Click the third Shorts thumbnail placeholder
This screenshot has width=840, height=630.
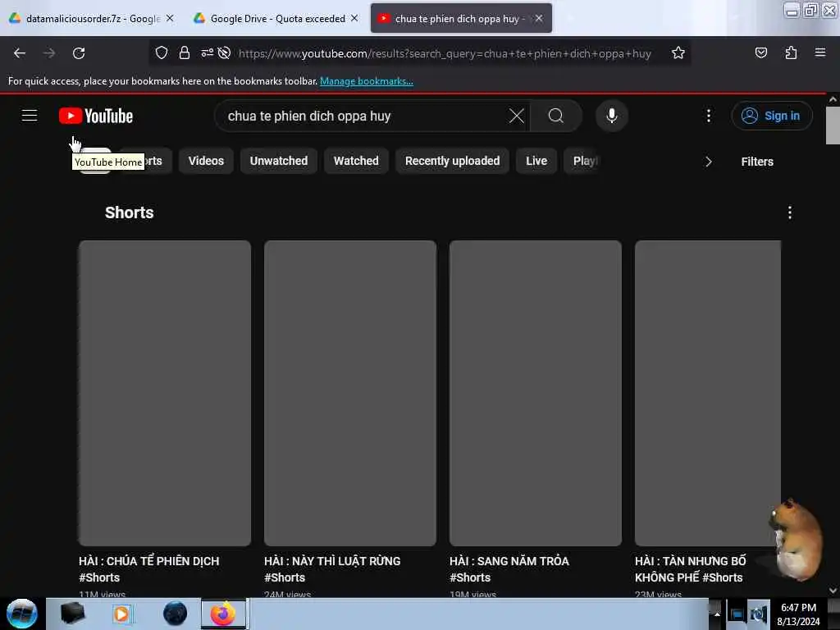pos(536,393)
